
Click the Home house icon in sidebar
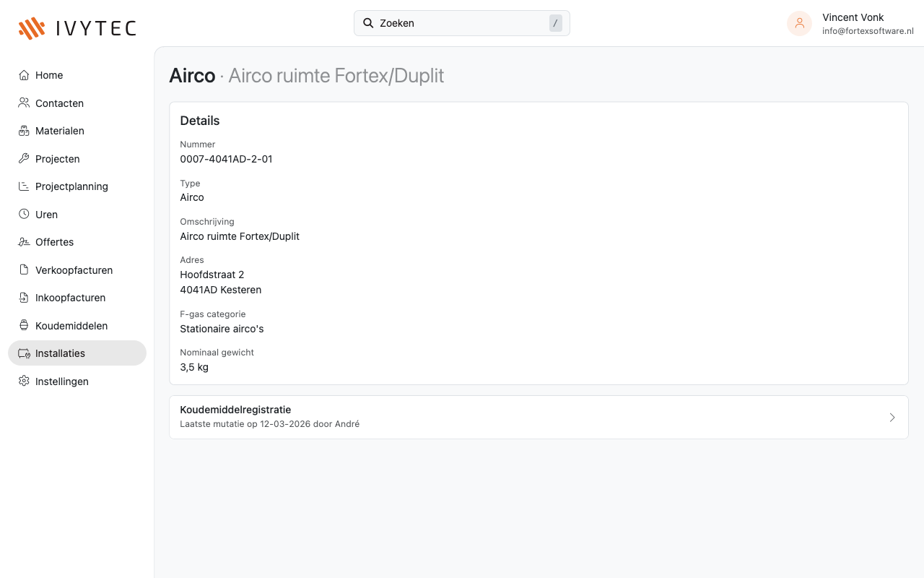(x=24, y=75)
